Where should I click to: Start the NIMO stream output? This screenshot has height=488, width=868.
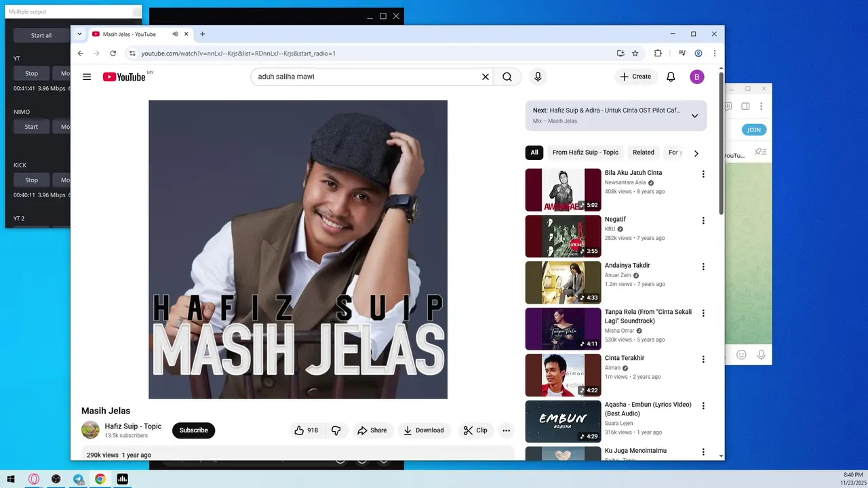coord(31,127)
